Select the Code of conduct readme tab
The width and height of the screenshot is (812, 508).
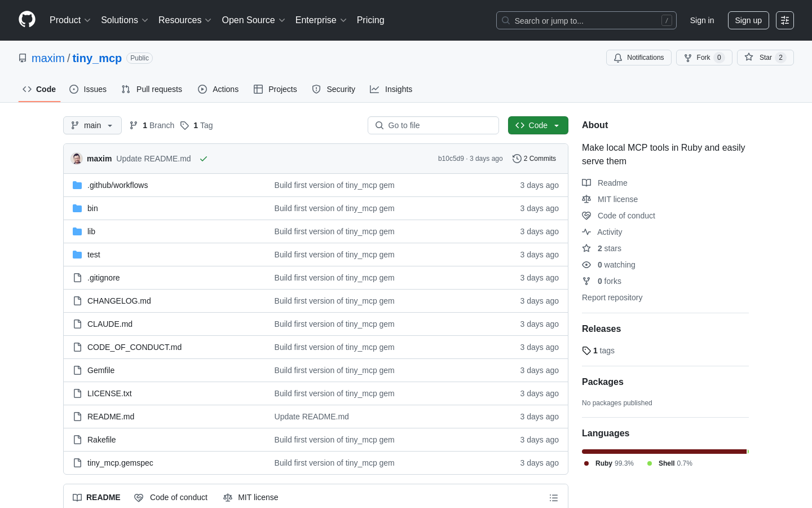pos(171,497)
